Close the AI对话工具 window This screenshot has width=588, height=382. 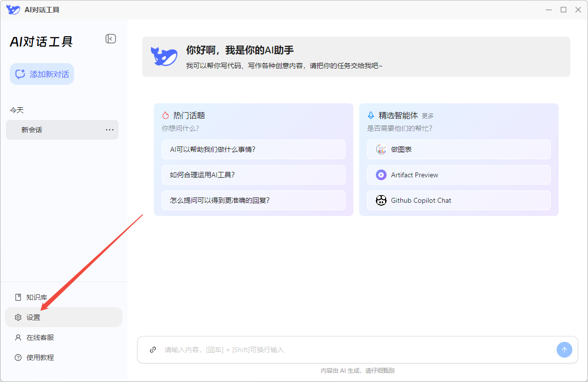[x=577, y=9]
